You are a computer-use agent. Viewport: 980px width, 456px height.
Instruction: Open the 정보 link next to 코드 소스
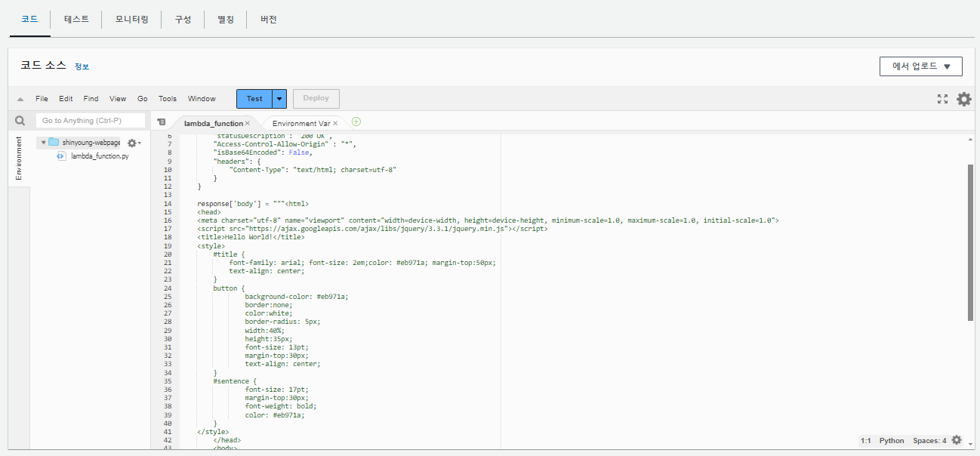pos(82,66)
